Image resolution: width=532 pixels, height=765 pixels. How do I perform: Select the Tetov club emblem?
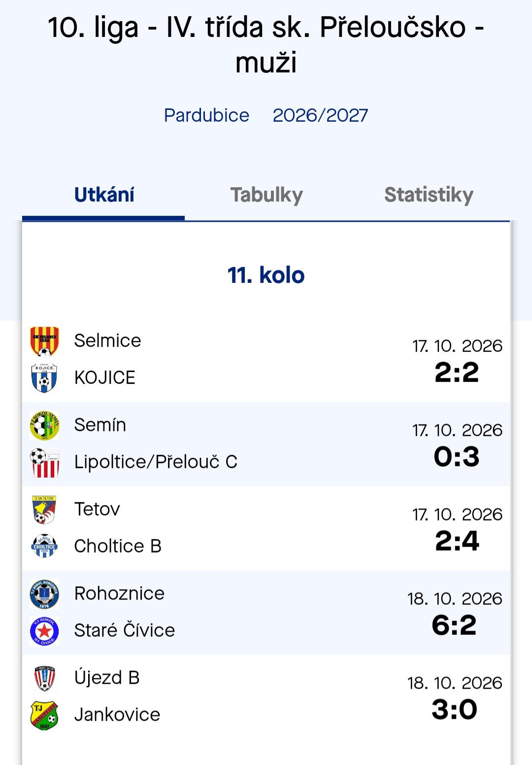[x=44, y=510]
